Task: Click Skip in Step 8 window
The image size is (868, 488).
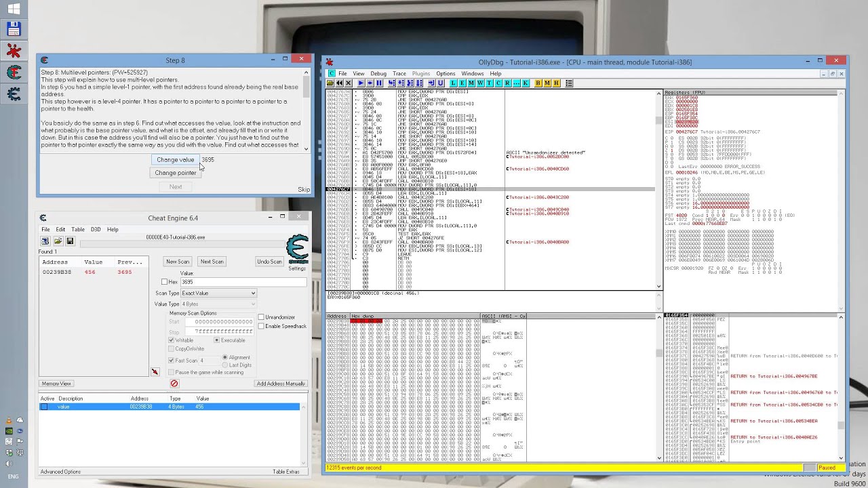Action: (x=303, y=190)
